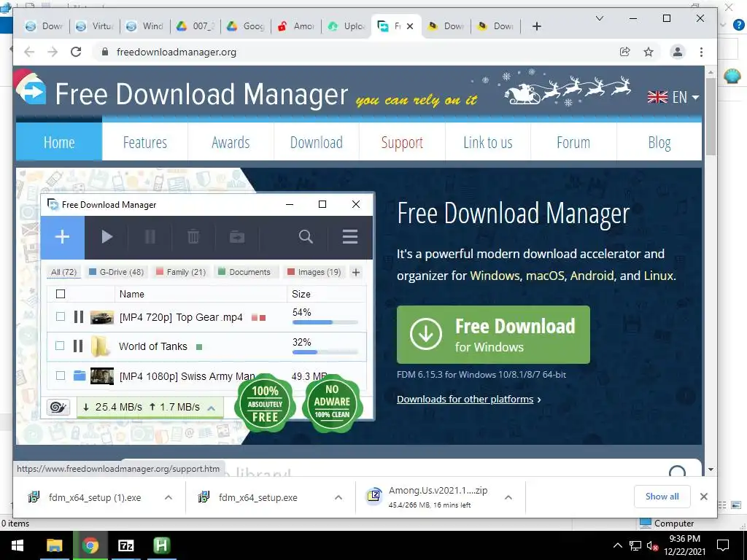Show hidden system tray icons
The image size is (747, 560).
[x=617, y=545]
